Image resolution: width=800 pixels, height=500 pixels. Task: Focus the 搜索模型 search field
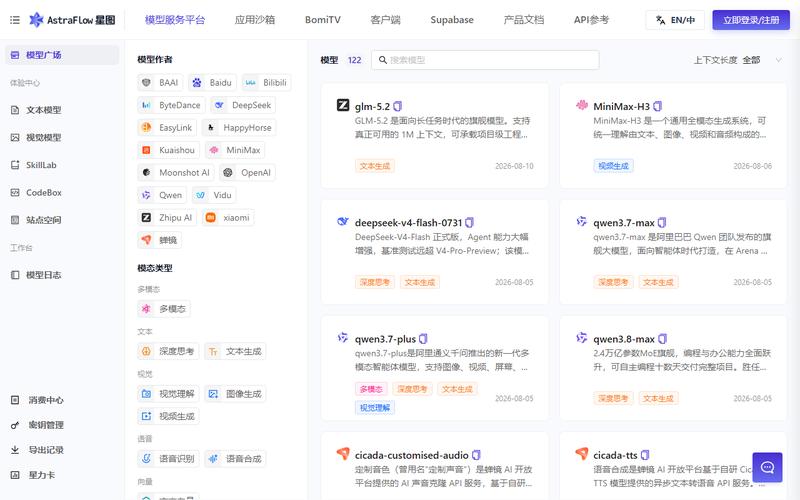[485, 60]
